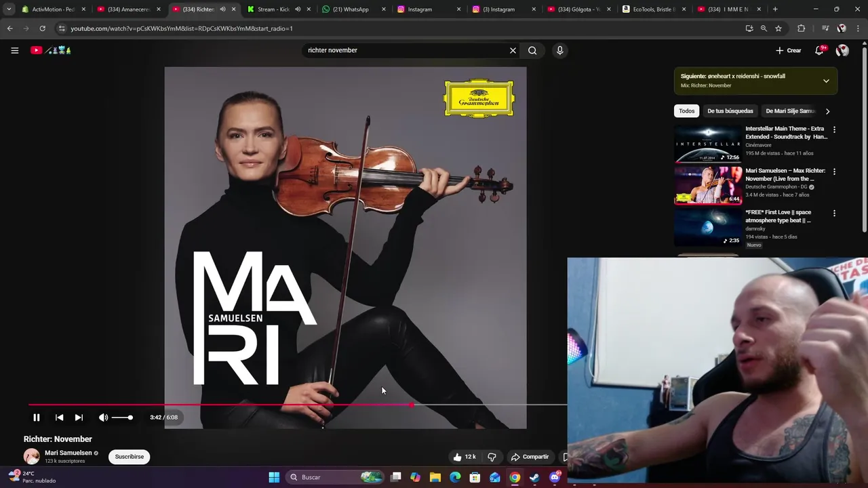Viewport: 868px width, 488px height.
Task: Open the YouTube account avatar menu
Action: [x=842, y=50]
